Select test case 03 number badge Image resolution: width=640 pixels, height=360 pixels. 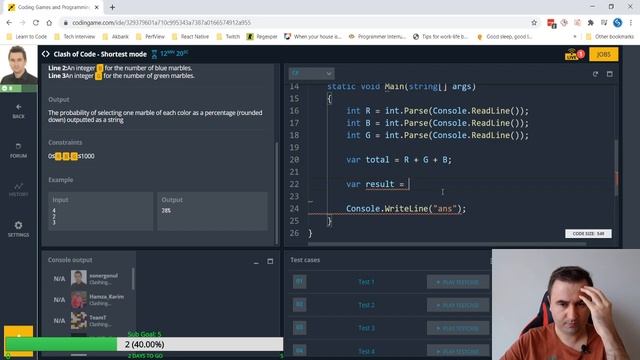coord(300,328)
